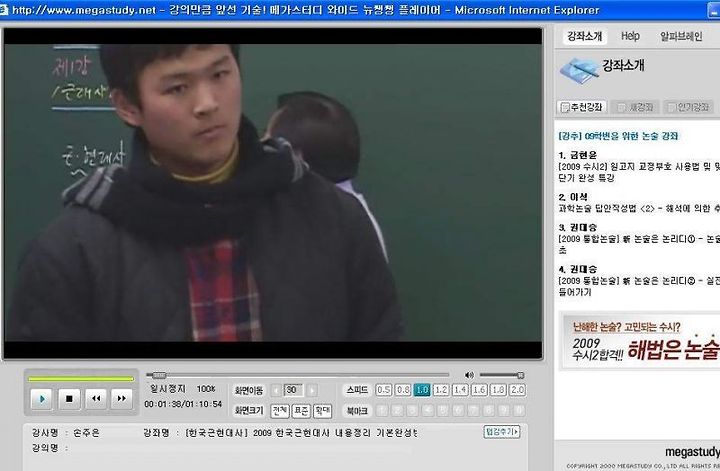
Task: Switch screen size to 확대 (enlarged)
Action: (x=322, y=411)
